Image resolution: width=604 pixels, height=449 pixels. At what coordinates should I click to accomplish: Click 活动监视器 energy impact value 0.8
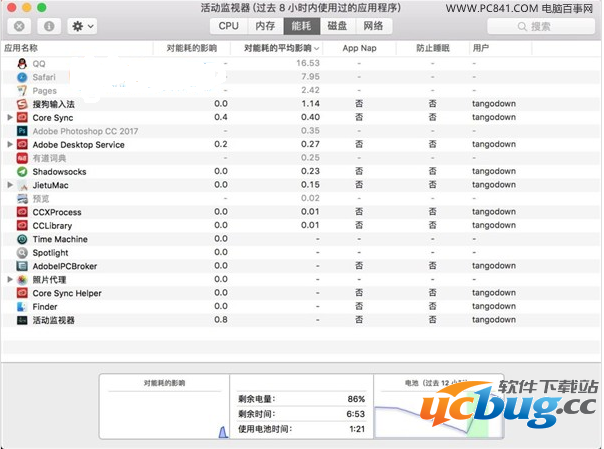tap(221, 320)
